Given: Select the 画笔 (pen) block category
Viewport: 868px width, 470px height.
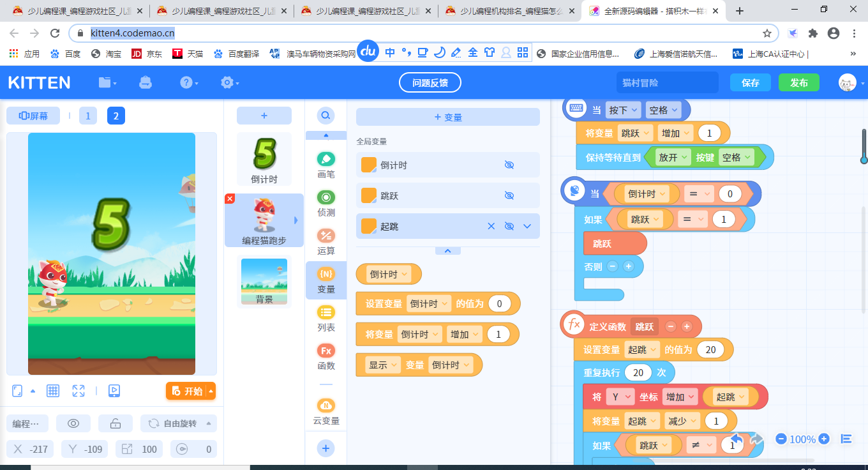Looking at the screenshot, I should click(x=326, y=165).
